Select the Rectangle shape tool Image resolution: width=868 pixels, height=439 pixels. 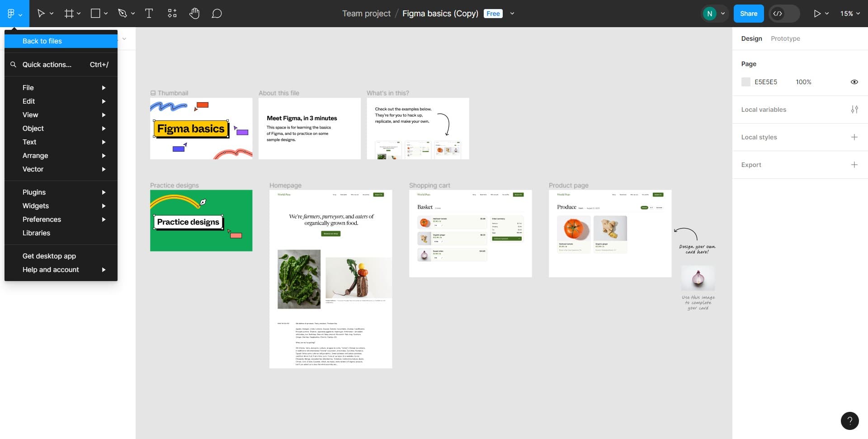[94, 13]
